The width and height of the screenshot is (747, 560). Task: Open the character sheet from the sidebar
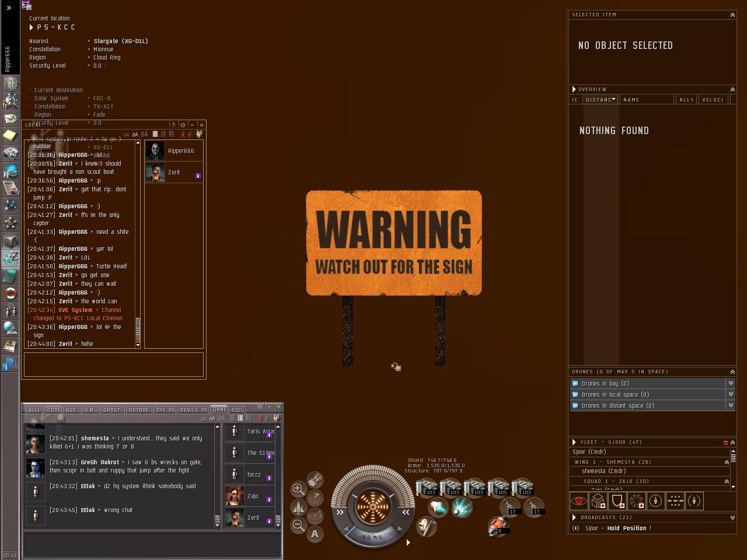tap(10, 83)
